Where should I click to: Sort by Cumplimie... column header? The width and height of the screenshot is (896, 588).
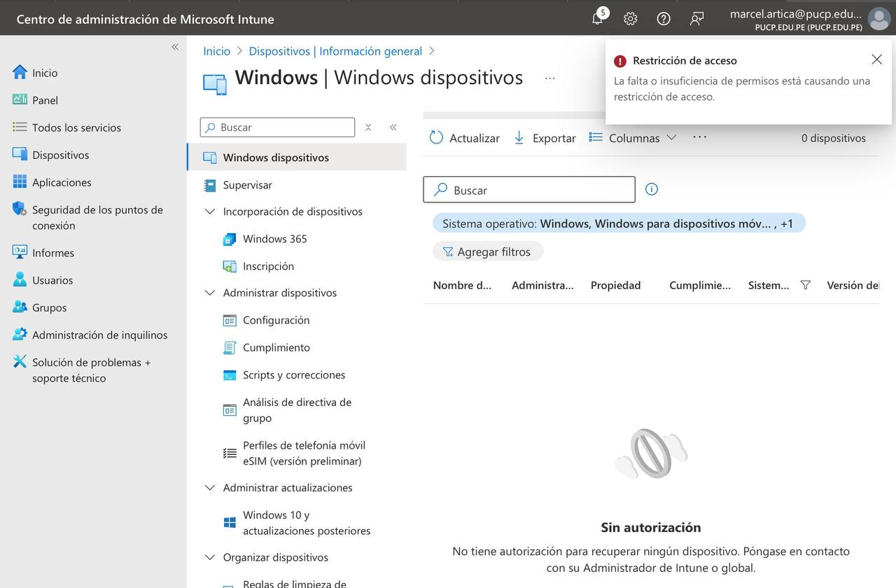[700, 285]
